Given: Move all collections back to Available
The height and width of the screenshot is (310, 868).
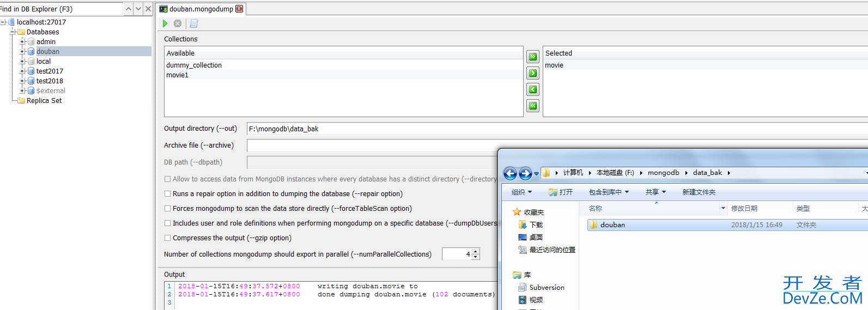Looking at the screenshot, I should (533, 106).
